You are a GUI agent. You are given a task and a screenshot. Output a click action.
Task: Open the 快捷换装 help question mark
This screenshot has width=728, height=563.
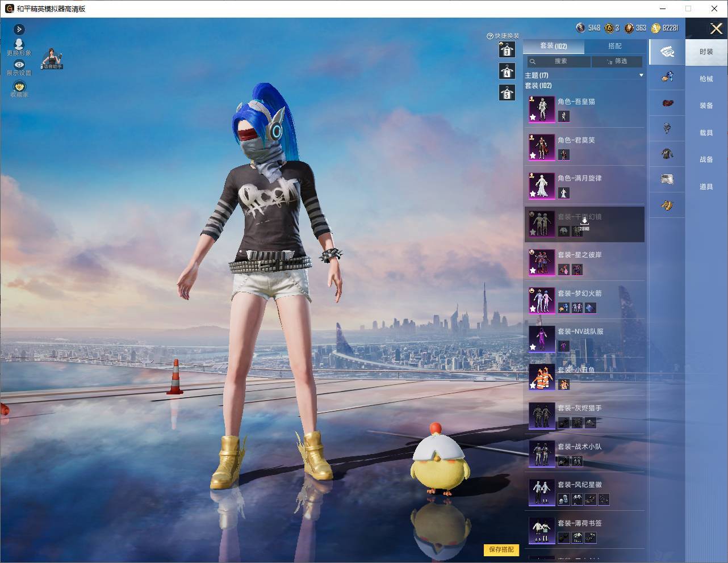[x=490, y=36]
